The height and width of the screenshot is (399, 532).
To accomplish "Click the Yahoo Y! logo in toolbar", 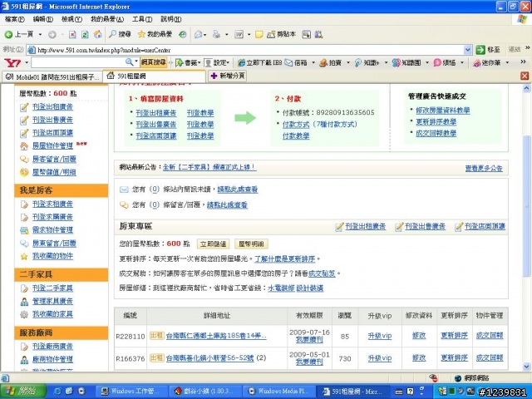I will [12, 62].
